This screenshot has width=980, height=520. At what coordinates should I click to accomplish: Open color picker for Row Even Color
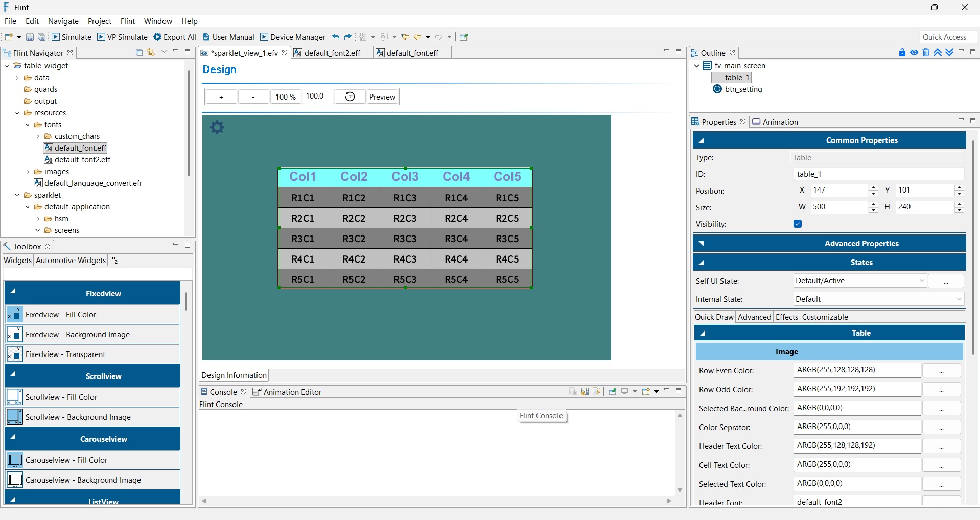click(941, 370)
